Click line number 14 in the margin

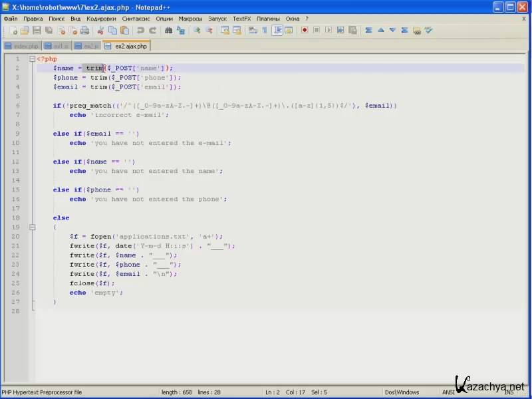[17, 180]
